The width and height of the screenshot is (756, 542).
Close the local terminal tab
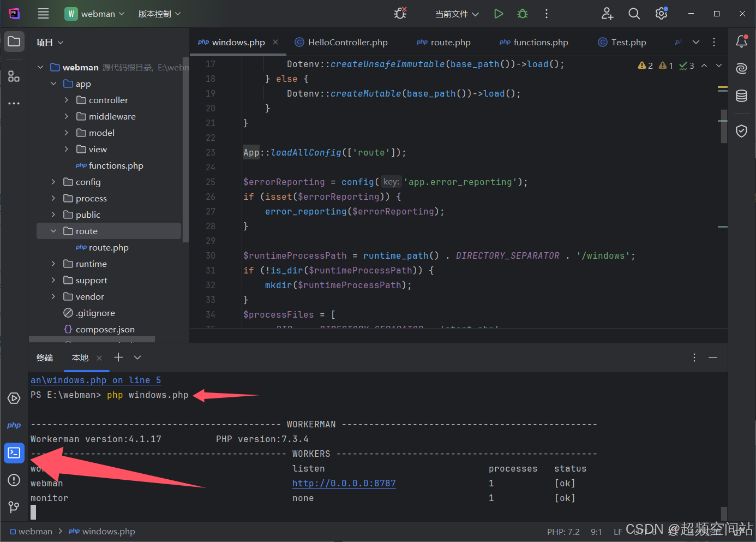(99, 358)
